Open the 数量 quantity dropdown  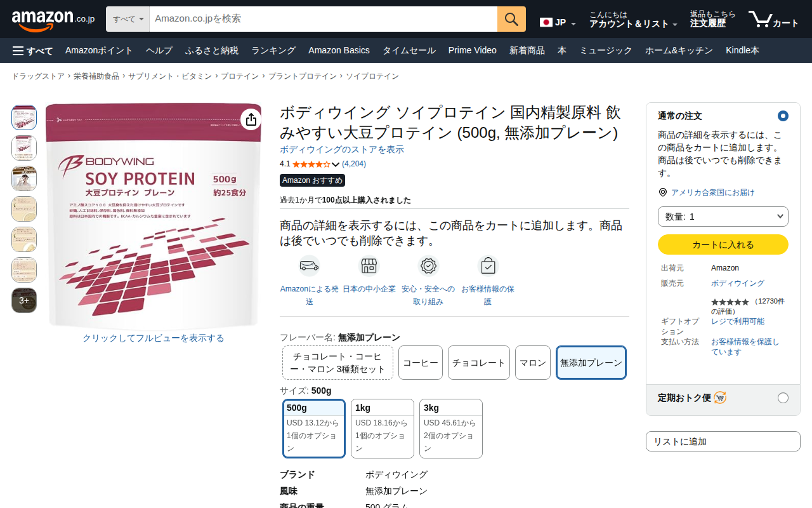click(x=723, y=217)
